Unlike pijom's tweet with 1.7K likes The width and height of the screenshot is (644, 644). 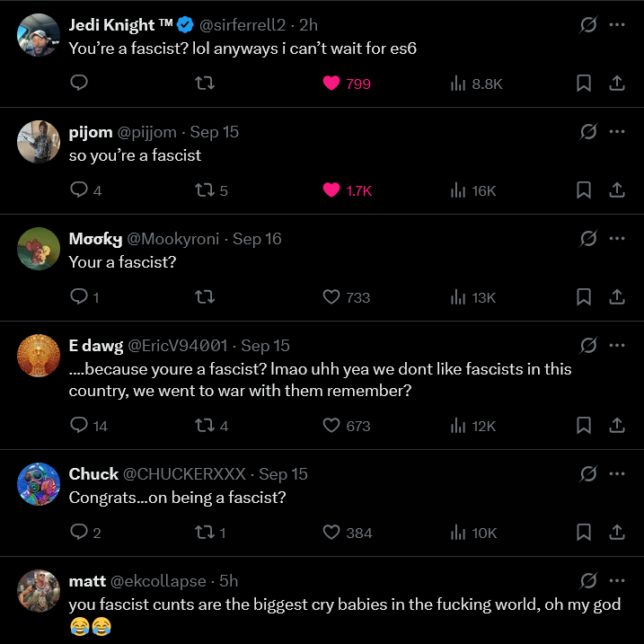(331, 190)
